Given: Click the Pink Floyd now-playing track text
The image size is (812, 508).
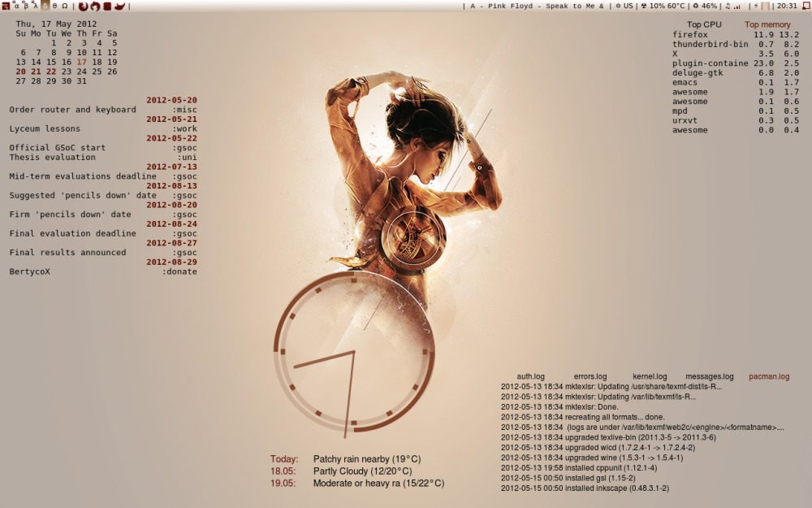Looking at the screenshot, I should [537, 7].
